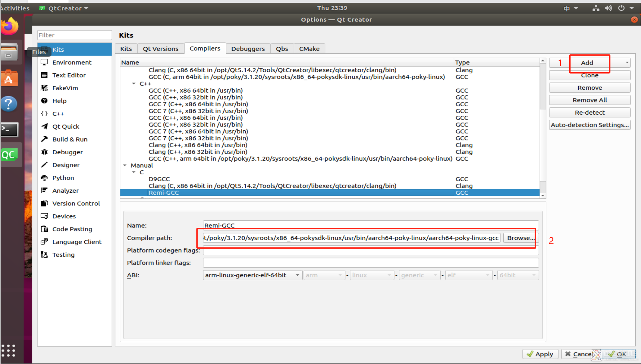Open the arm architecture dropdown
Image resolution: width=641 pixels, height=364 pixels.
(x=324, y=275)
